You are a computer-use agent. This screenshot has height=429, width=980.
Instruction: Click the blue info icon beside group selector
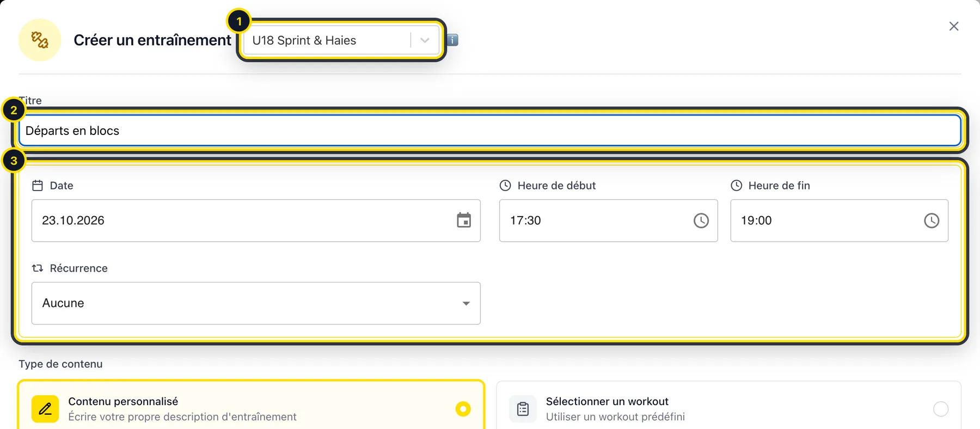tap(452, 40)
